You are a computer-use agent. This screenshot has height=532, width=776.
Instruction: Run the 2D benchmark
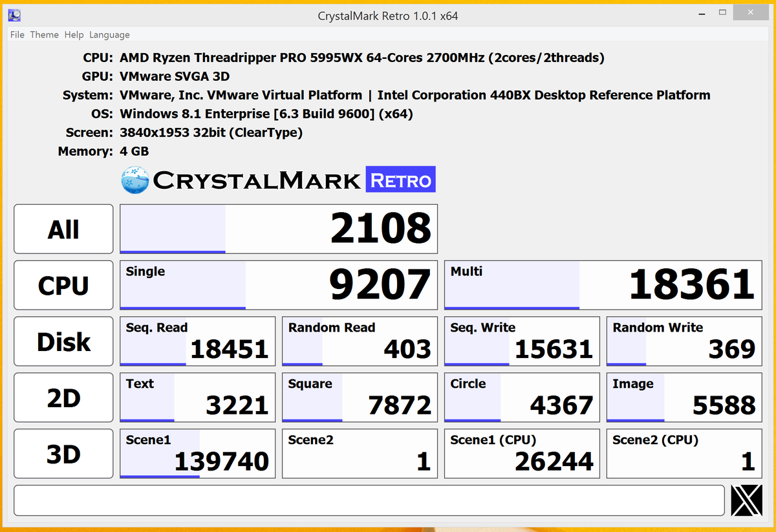[63, 397]
